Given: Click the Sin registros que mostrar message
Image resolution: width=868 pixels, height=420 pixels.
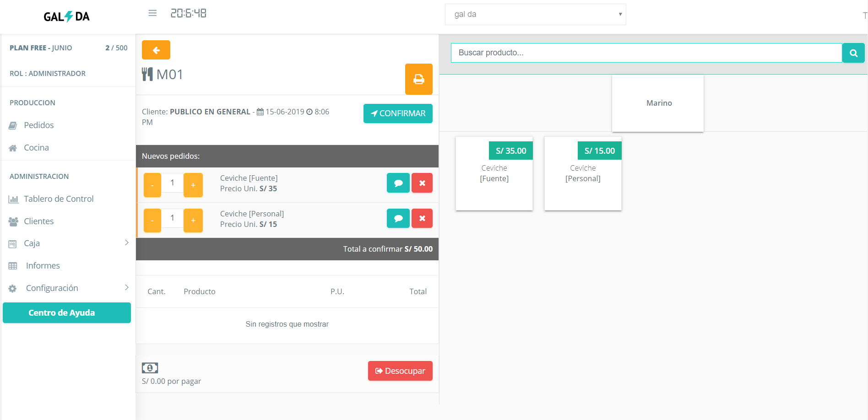Looking at the screenshot, I should 287,324.
